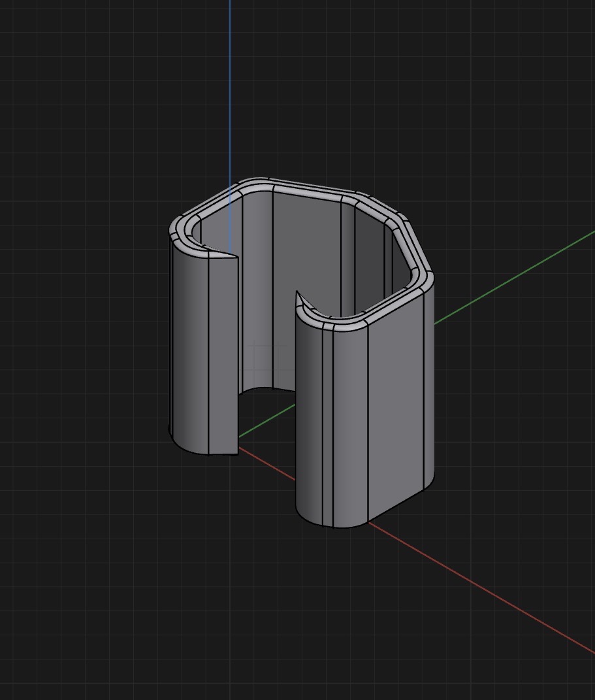Click the red axis segment between the two arms
The width and height of the screenshot is (595, 700).
[266, 463]
